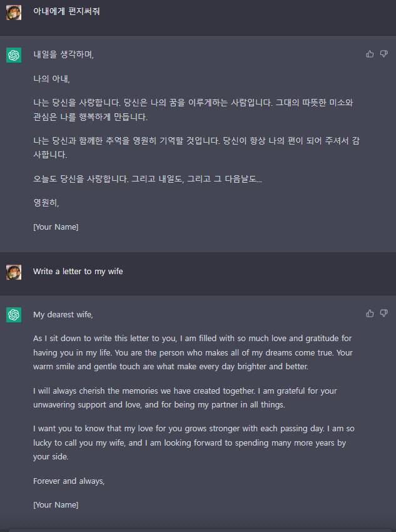Screen dimensions: 396x532
Task: Click the ChatGPT logo beside "My dearest wife"
Action: 13,314
